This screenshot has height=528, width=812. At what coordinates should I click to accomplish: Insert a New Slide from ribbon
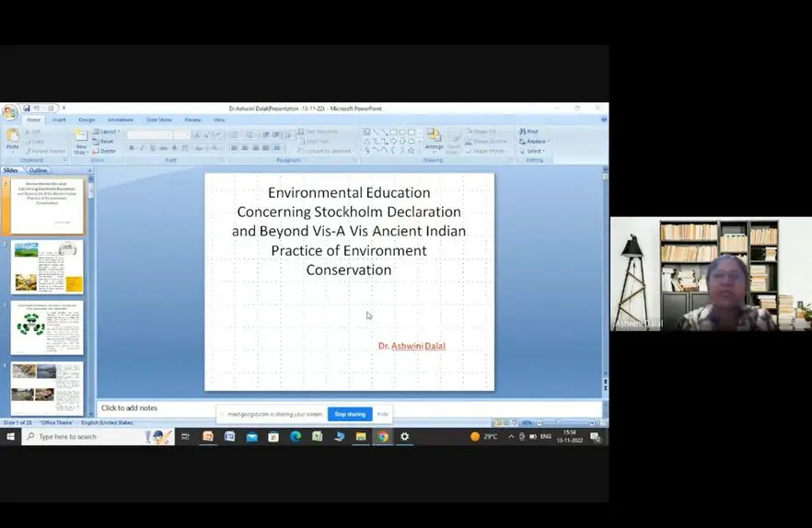(x=81, y=141)
